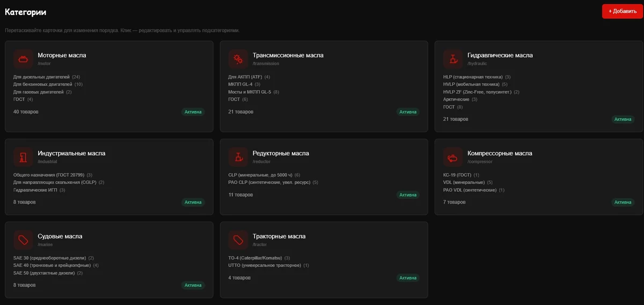Click the gears icon of Трансмиссионные масла
644x305 pixels.
(x=238, y=59)
